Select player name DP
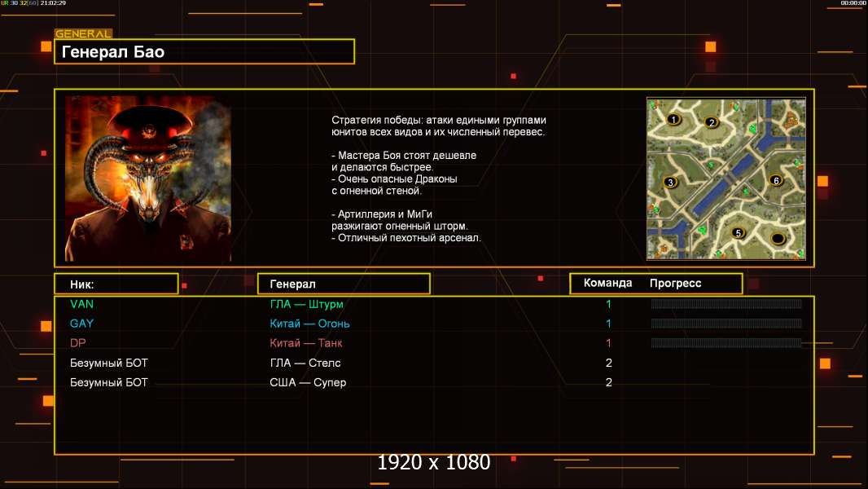The width and height of the screenshot is (868, 489). [78, 343]
